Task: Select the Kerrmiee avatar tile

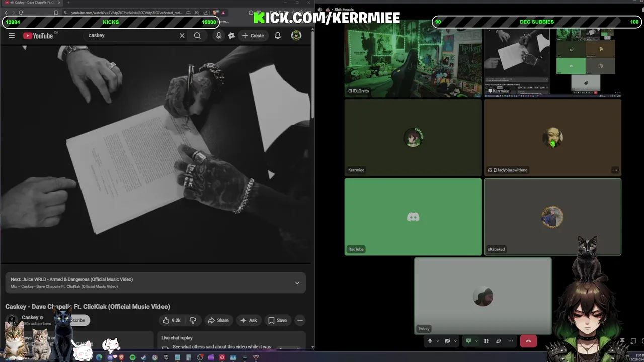Action: tap(413, 138)
